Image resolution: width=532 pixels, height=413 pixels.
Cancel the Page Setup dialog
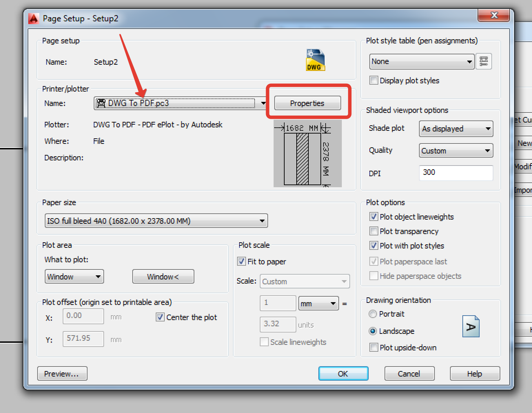(409, 374)
